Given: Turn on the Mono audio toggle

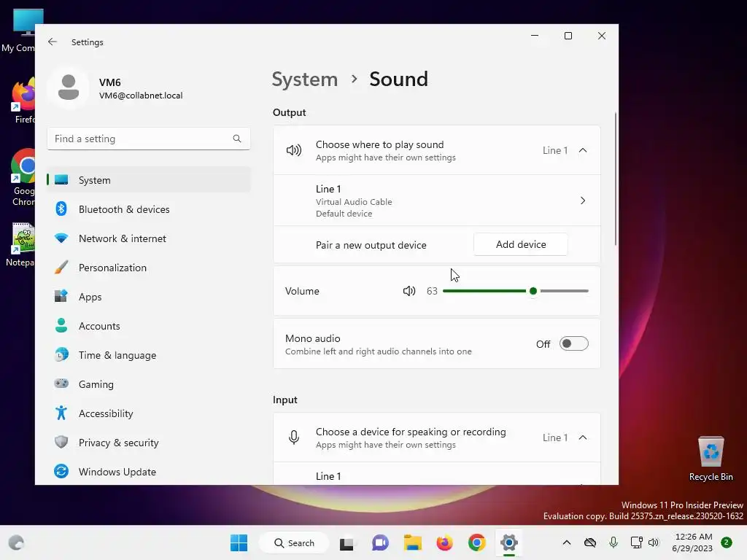Looking at the screenshot, I should tap(573, 344).
